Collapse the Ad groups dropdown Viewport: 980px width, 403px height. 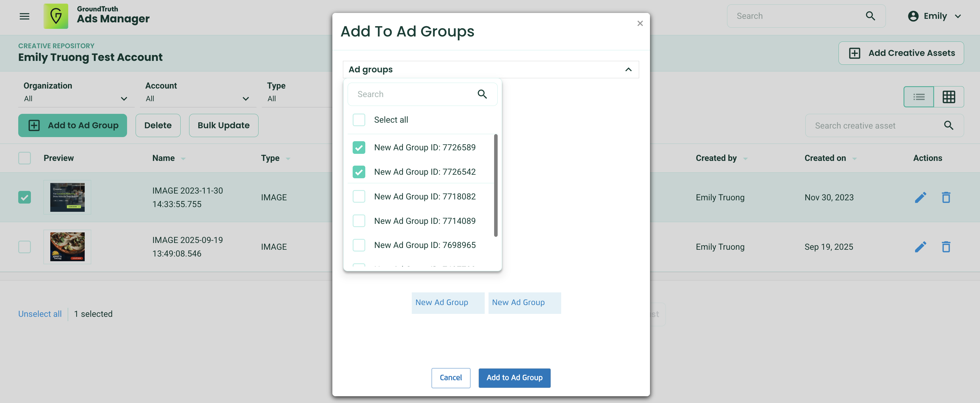click(x=628, y=70)
